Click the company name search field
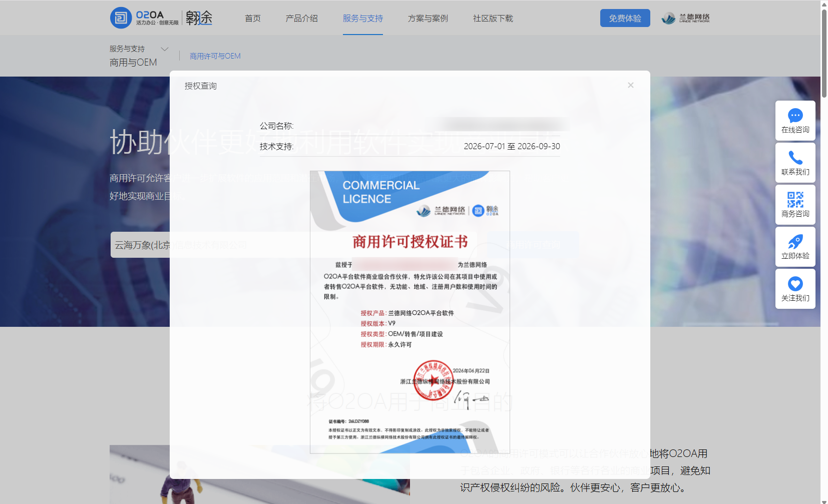Screen dimensions: 828x504 (x=293, y=245)
